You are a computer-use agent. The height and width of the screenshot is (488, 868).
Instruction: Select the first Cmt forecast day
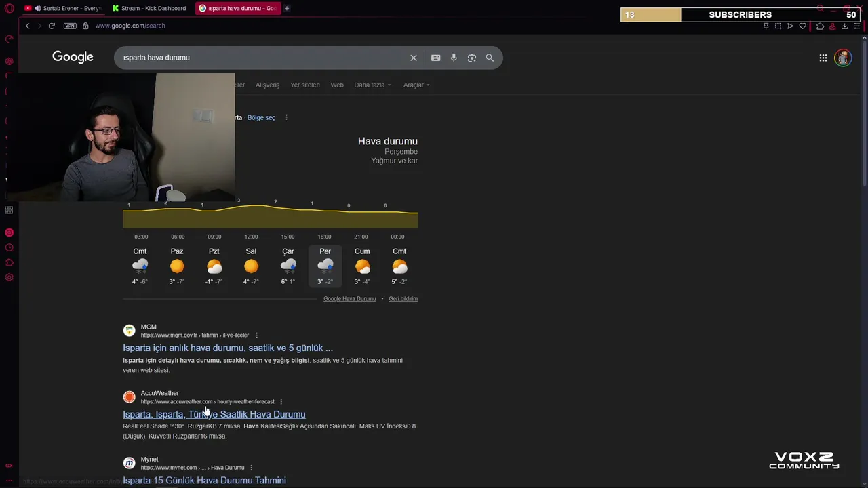pyautogui.click(x=140, y=266)
